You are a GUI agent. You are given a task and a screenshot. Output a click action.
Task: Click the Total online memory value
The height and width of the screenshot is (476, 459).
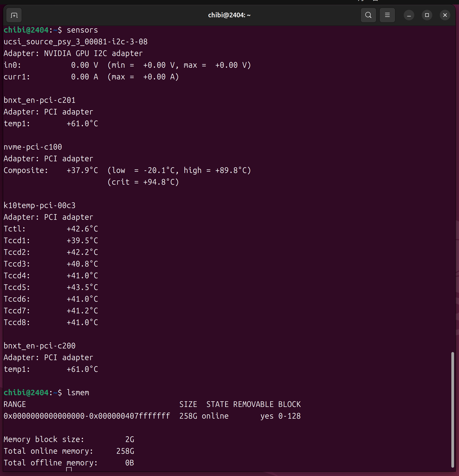tap(125, 451)
